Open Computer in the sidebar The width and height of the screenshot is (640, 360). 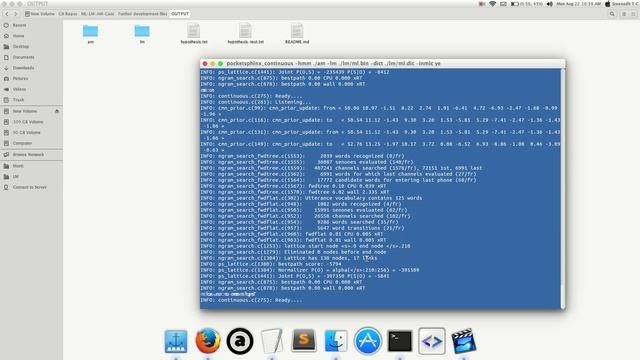click(x=31, y=143)
